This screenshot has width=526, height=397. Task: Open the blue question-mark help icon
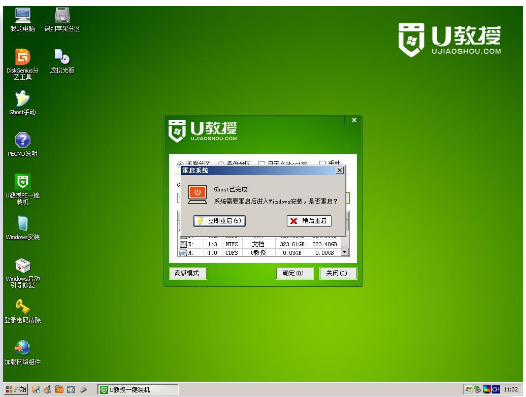pos(22,144)
